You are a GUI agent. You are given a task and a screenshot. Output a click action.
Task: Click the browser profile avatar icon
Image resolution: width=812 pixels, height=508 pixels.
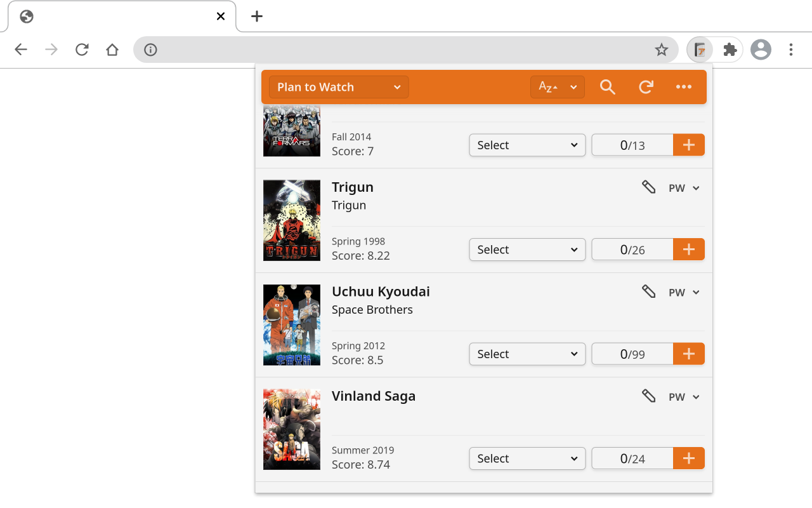pos(761,49)
